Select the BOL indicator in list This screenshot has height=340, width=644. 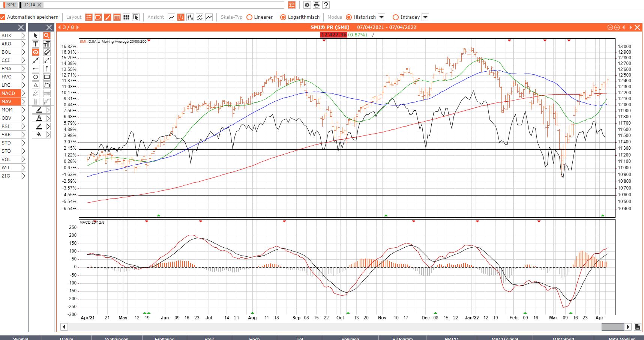click(6, 52)
